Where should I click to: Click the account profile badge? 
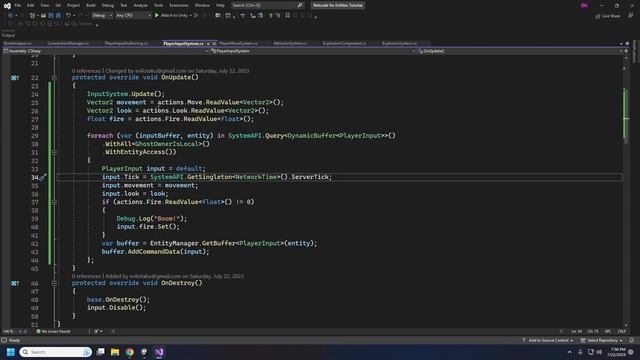584,5
